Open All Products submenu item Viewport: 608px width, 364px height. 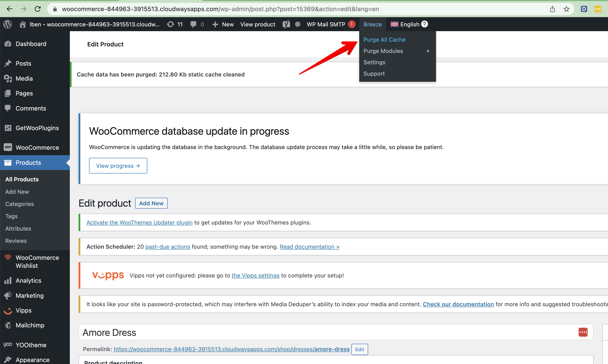22,179
